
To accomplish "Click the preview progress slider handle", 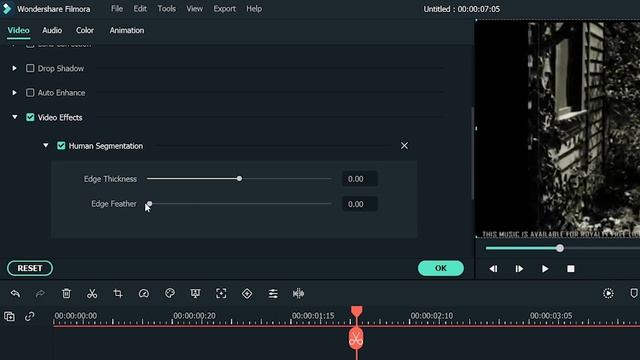I will [560, 248].
